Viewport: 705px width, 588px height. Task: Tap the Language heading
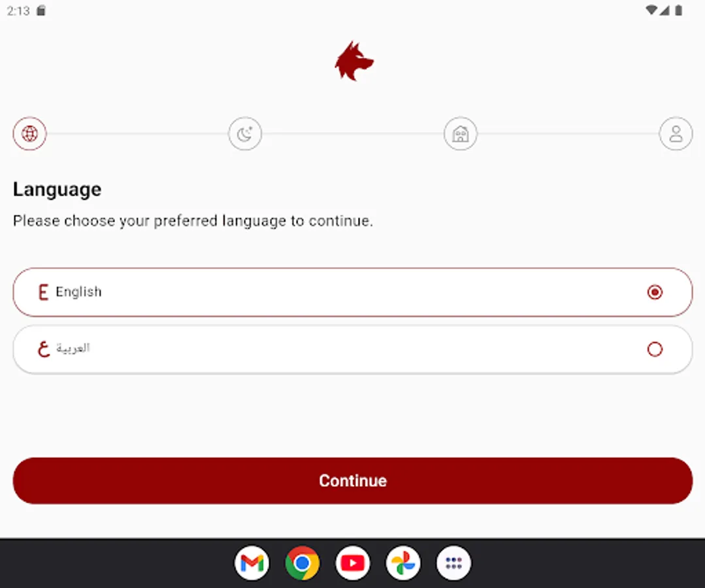coord(57,189)
